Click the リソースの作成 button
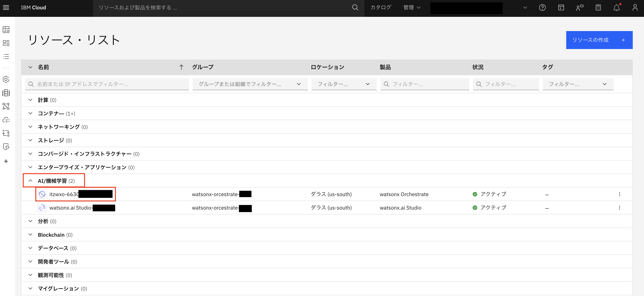This screenshot has width=644, height=296. [599, 40]
